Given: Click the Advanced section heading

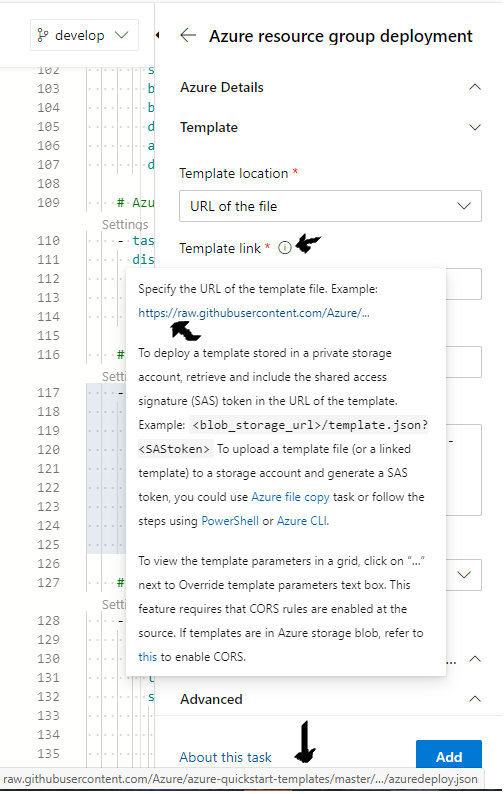Looking at the screenshot, I should pos(211,699).
